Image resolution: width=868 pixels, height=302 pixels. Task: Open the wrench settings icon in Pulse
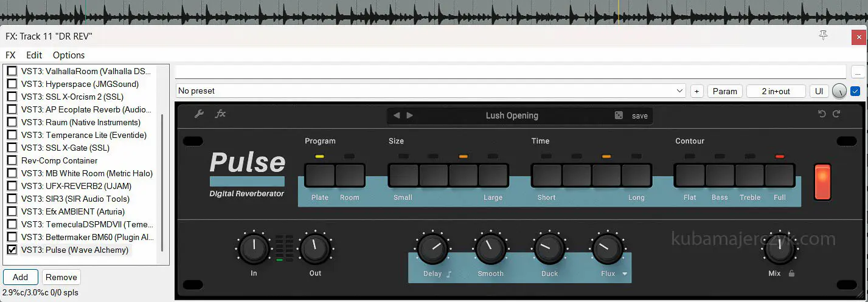(199, 114)
